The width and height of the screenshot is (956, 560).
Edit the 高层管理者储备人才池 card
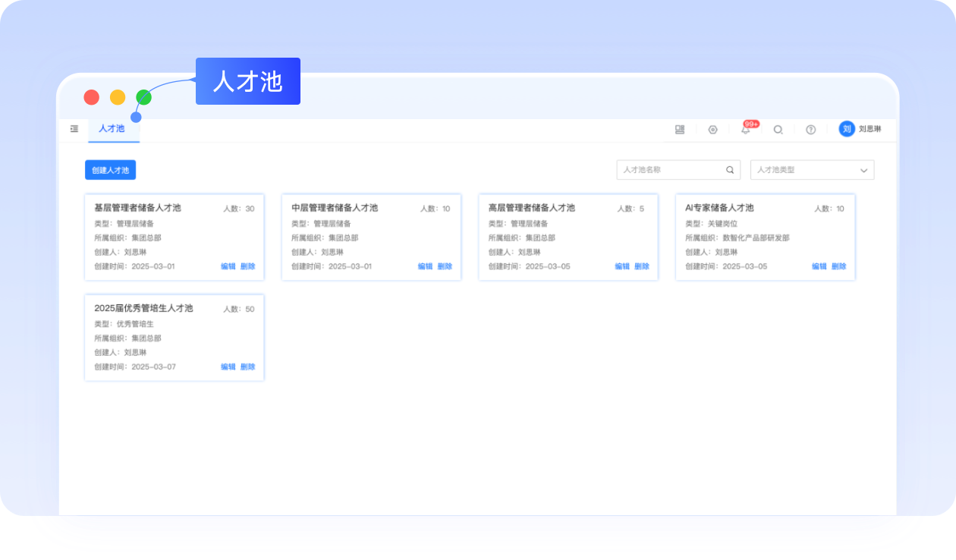click(622, 266)
